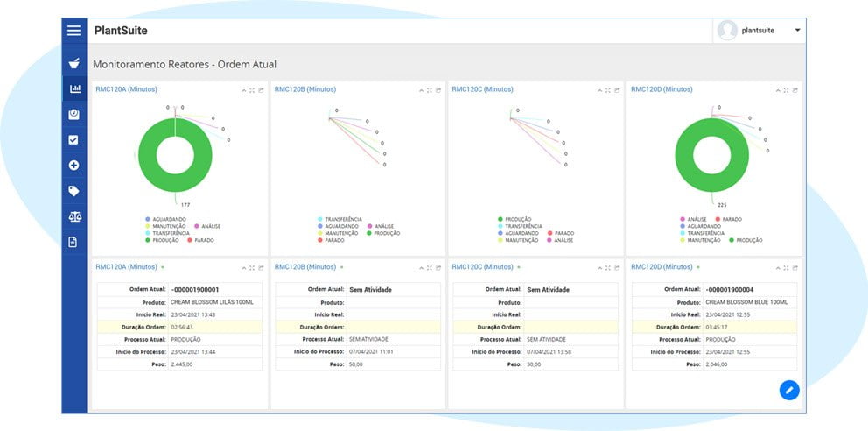868x431 pixels.
Task: Open the hamburger navigation menu
Action: tap(74, 31)
